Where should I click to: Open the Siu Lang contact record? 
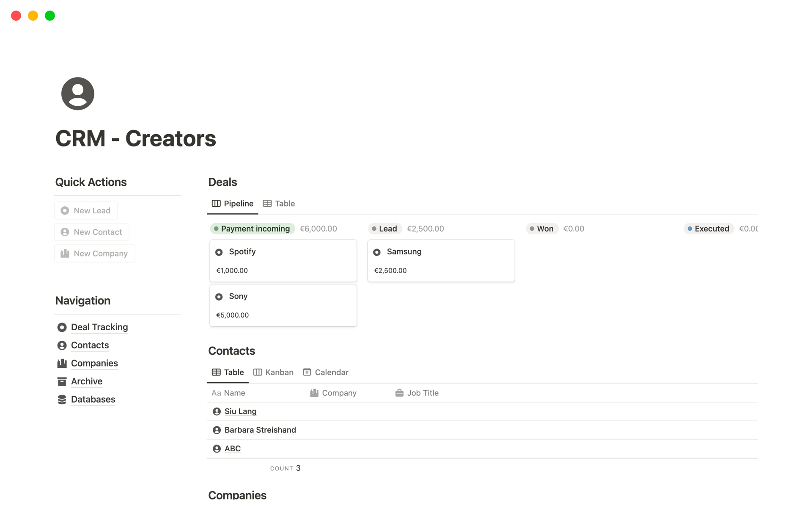(x=241, y=411)
